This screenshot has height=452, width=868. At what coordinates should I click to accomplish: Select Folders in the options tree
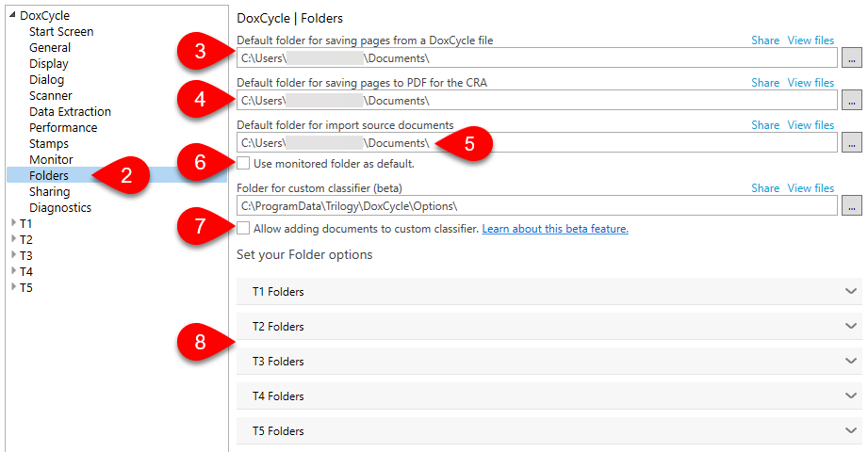[49, 175]
